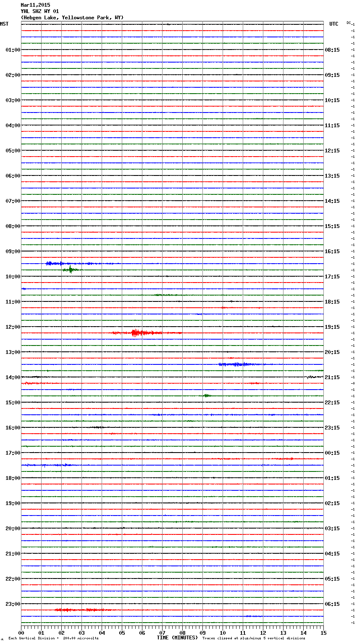Click minute tick '00' on the bottom axis
The image size is (357, 644).
(x=21, y=633)
